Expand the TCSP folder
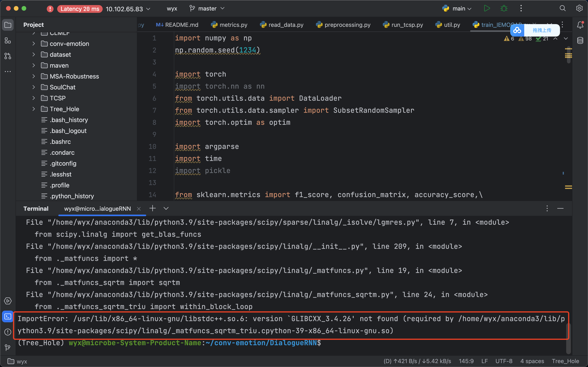The height and width of the screenshot is (367, 588). [34, 98]
